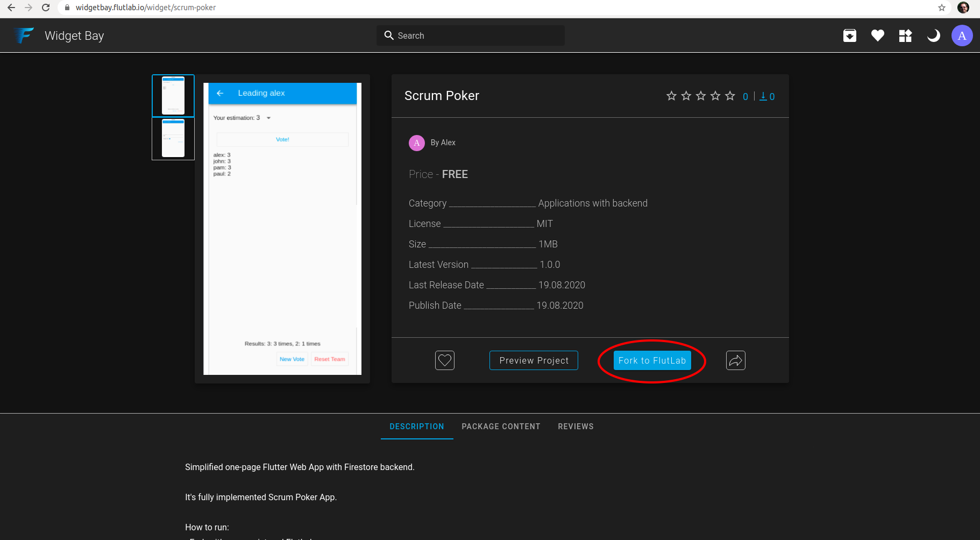Go forward with the browser forward arrow

click(x=29, y=8)
